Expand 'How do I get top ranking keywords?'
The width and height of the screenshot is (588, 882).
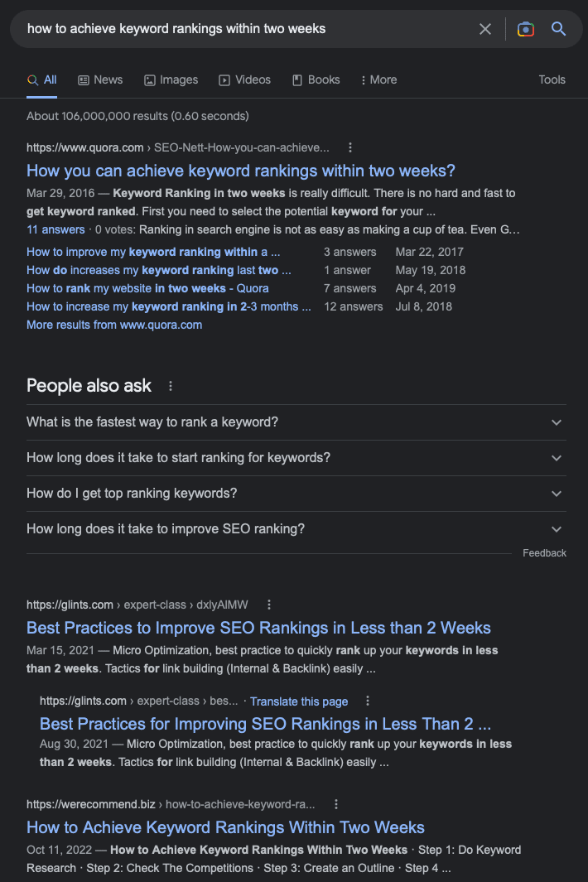[296, 494]
